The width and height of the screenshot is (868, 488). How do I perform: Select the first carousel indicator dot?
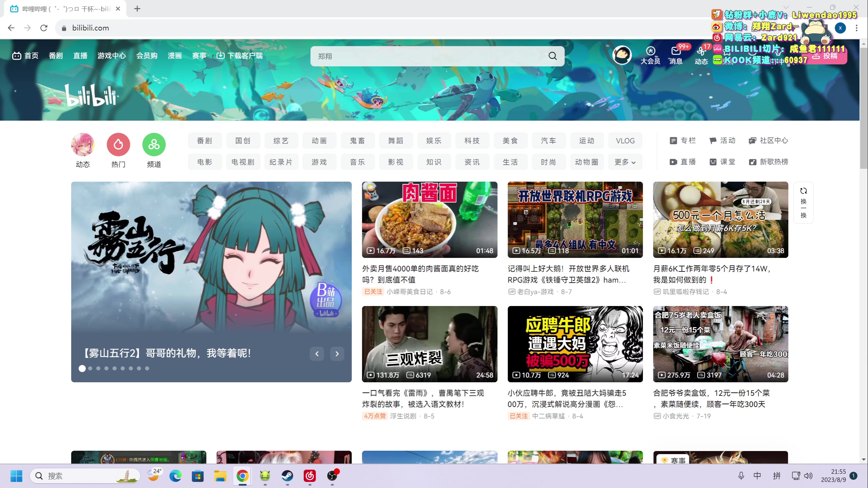click(x=82, y=368)
